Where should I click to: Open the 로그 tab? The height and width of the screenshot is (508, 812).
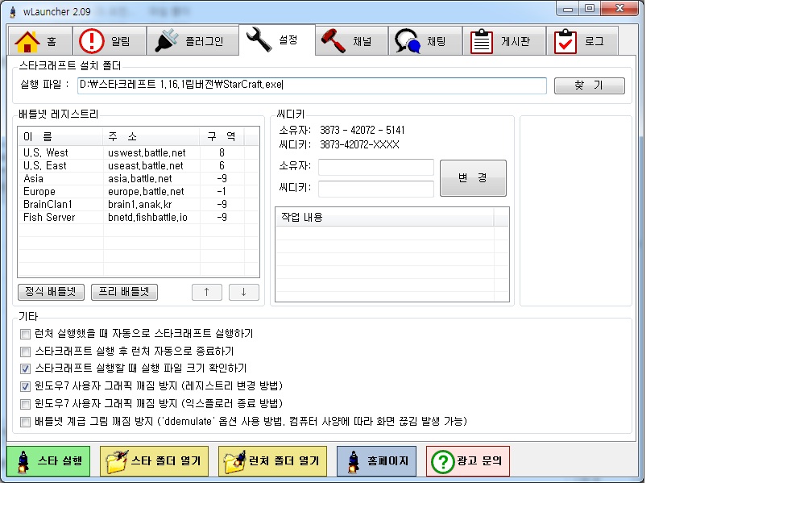582,41
